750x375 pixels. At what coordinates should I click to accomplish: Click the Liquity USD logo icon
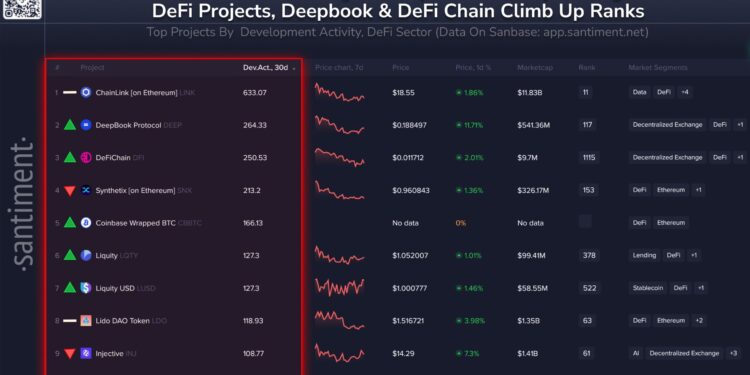(86, 288)
